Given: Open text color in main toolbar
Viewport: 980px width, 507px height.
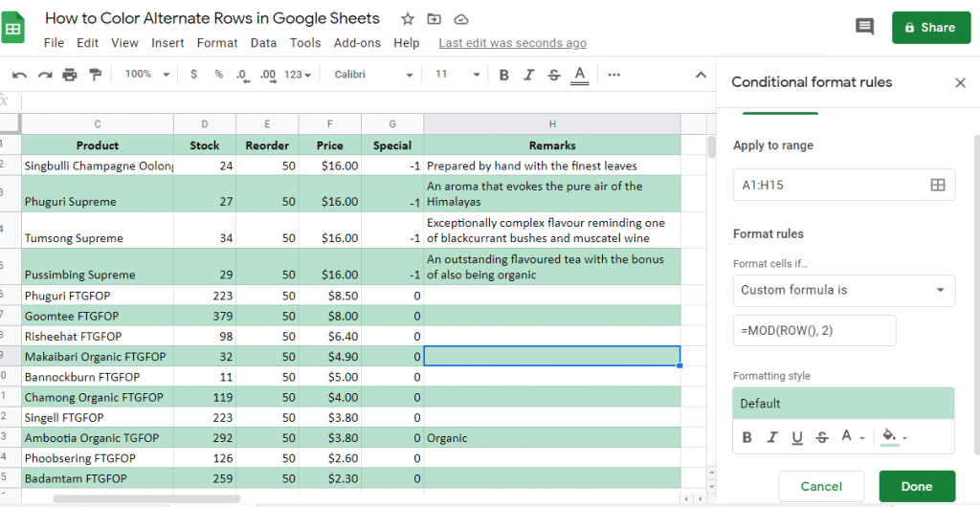Looking at the screenshot, I should click(x=580, y=75).
